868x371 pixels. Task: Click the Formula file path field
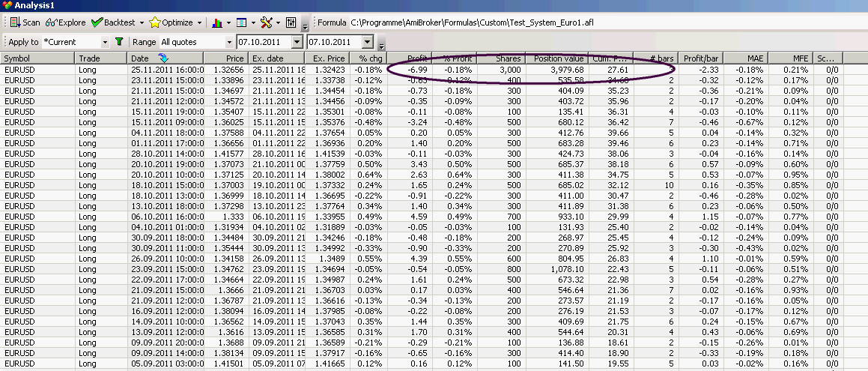pyautogui.click(x=479, y=22)
